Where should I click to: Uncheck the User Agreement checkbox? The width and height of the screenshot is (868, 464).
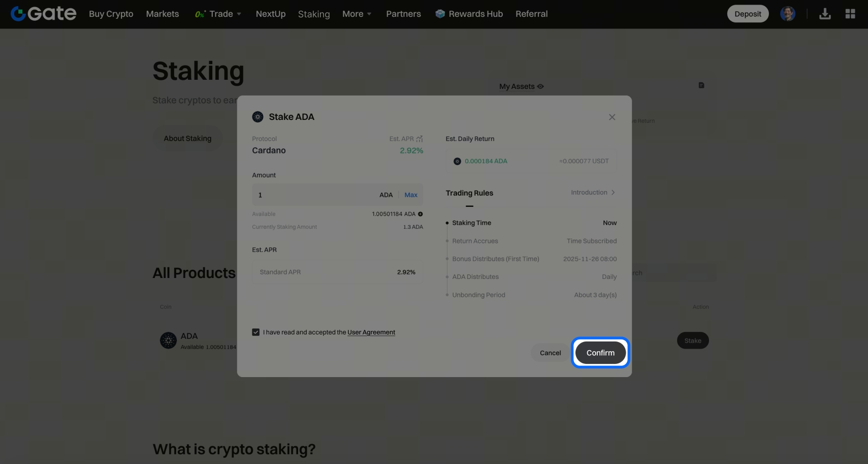[256, 332]
